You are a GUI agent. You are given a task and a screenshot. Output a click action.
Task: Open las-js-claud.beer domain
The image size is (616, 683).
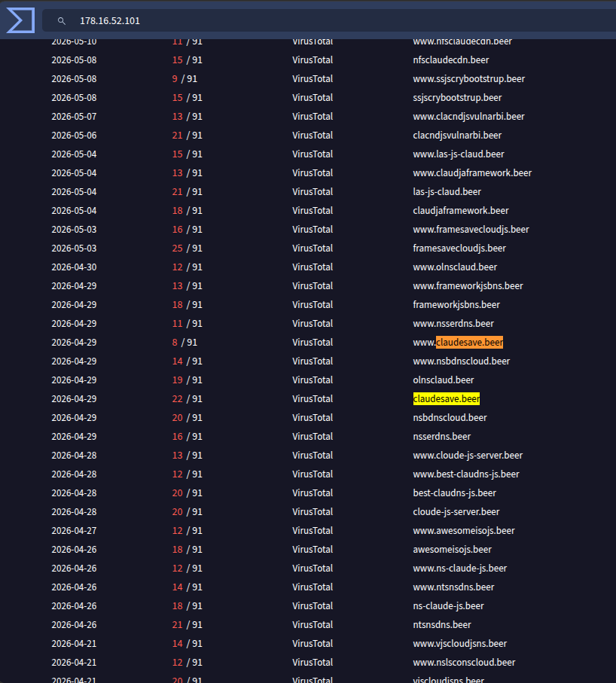pyautogui.click(x=447, y=192)
